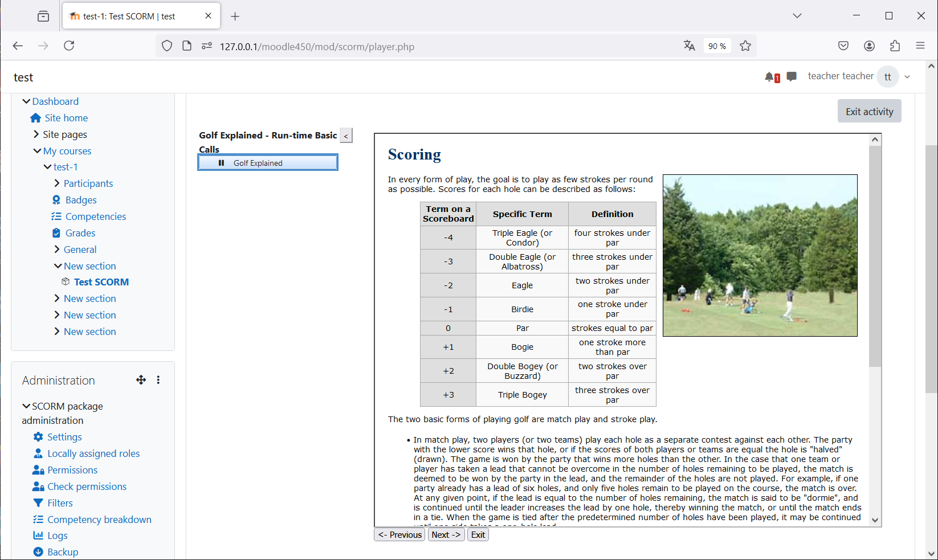Click the test site name heading

[x=23, y=77]
